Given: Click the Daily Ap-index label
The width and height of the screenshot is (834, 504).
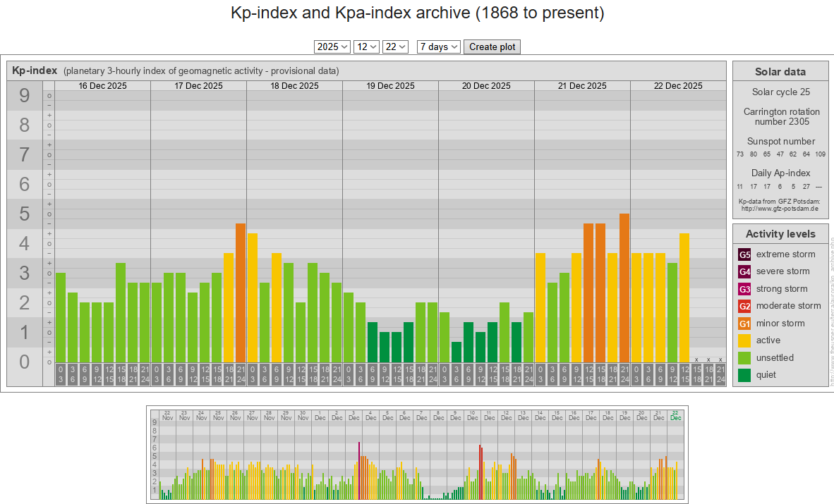Looking at the screenshot, I should coord(781,173).
